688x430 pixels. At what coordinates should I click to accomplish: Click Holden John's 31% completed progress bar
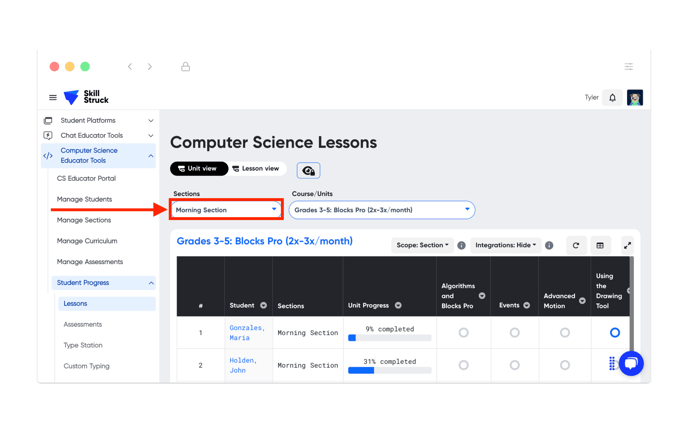(x=389, y=370)
